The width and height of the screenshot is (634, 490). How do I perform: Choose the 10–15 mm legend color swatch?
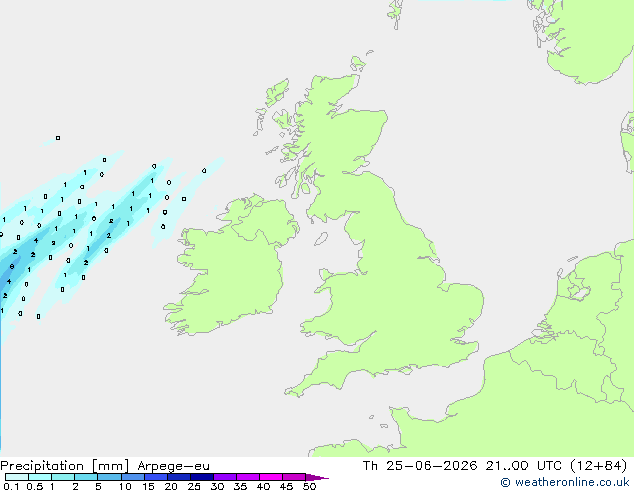coord(133,477)
